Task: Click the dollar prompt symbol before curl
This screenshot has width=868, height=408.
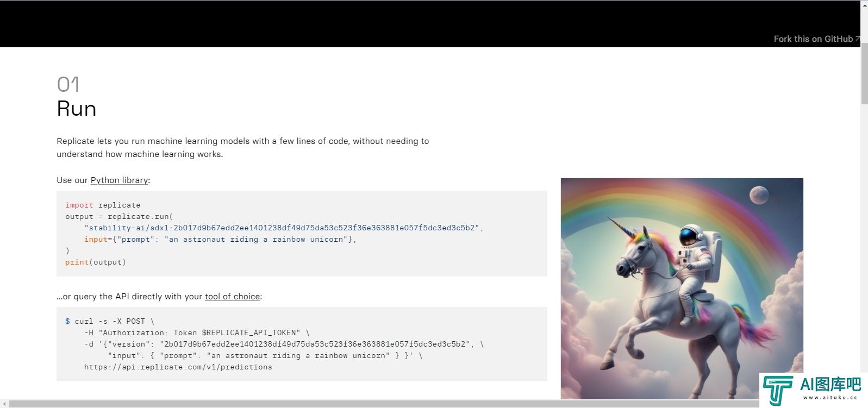Action: pos(67,321)
